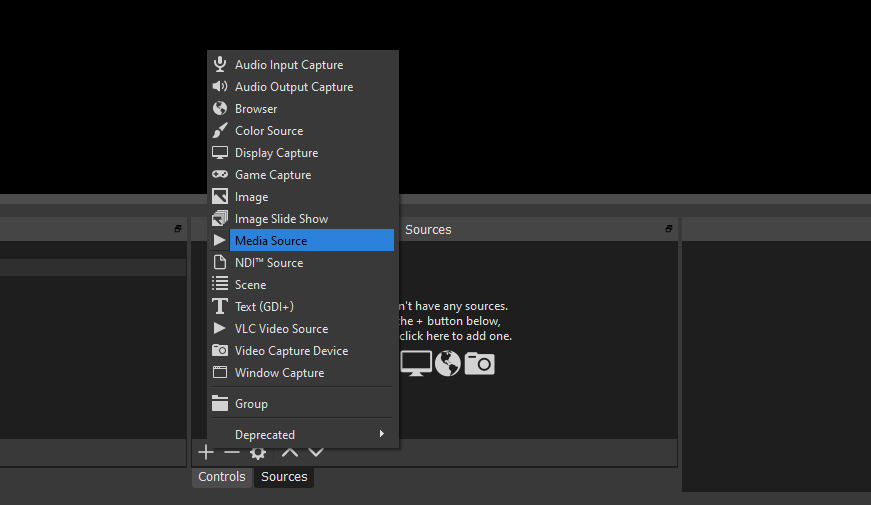Click the minus button to remove source
Screen dimensions: 871x505
coord(232,452)
